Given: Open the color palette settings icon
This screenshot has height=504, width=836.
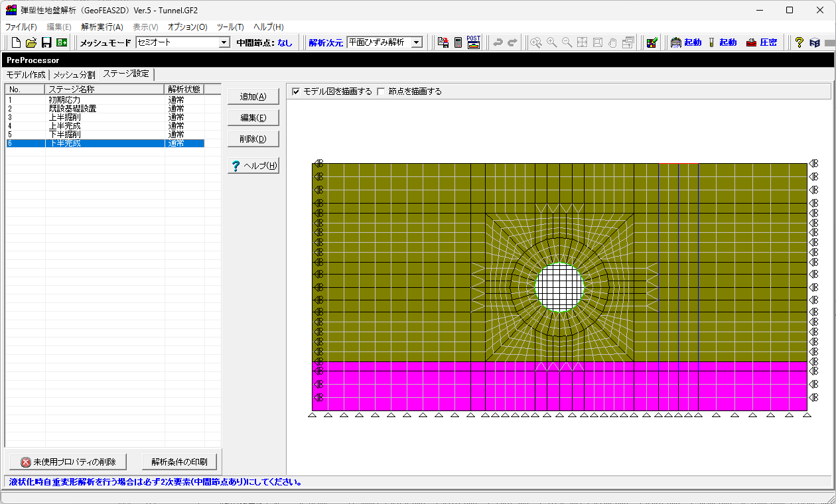Looking at the screenshot, I should (652, 42).
